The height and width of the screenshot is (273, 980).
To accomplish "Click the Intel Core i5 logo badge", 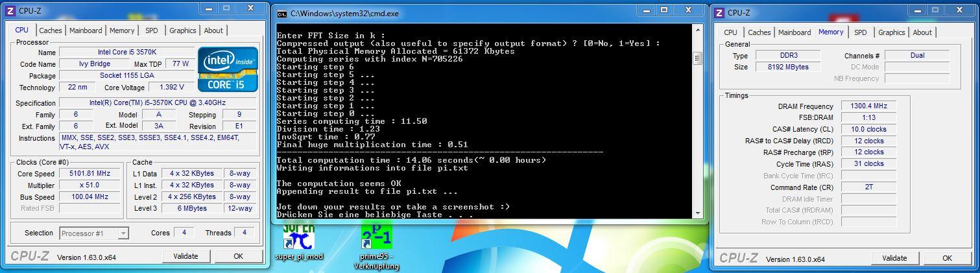I will click(227, 69).
